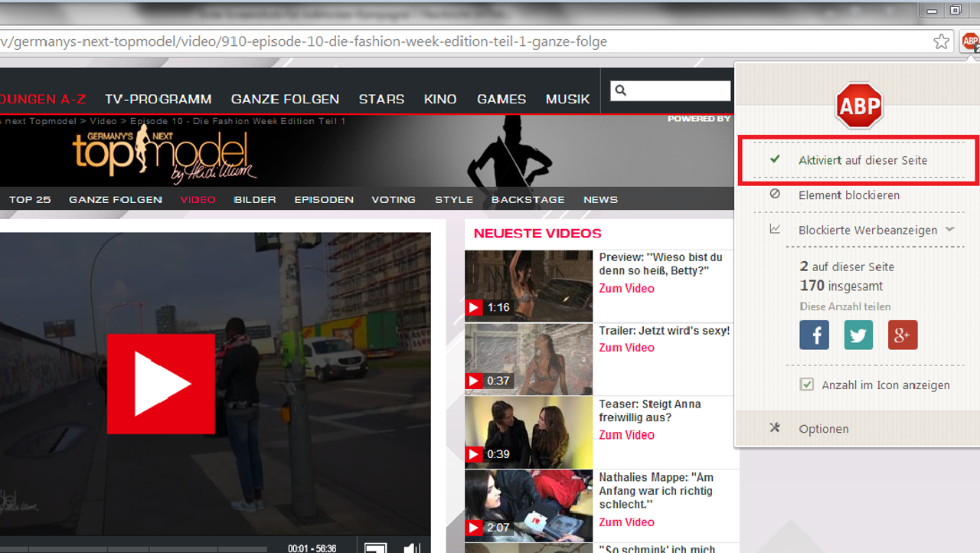Screen dimensions: 980x553
Task: Share count on Facebook
Action: [814, 335]
